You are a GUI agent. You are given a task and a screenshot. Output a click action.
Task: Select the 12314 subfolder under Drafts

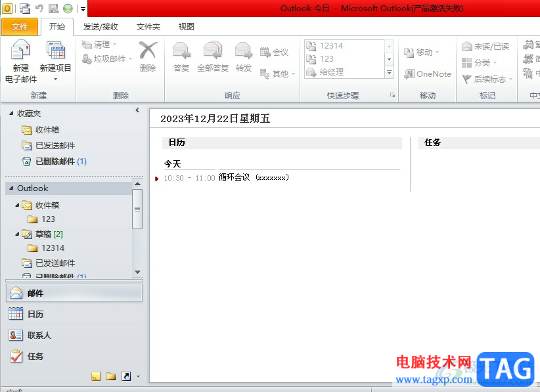coord(46,248)
